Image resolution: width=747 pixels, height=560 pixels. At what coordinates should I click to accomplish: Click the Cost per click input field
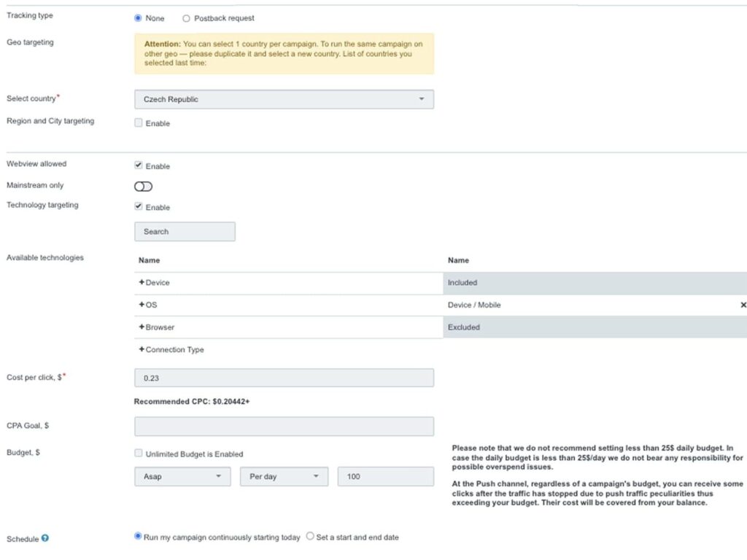point(284,378)
